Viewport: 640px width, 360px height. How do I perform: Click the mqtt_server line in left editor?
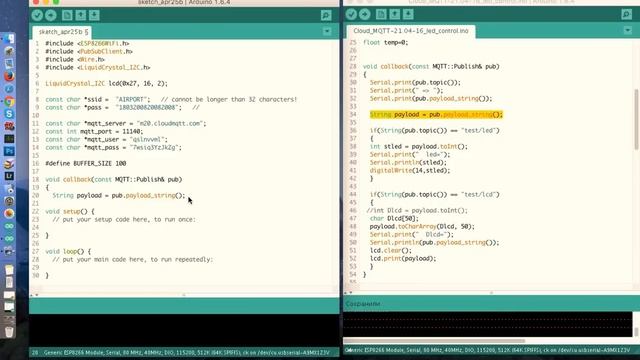126,123
